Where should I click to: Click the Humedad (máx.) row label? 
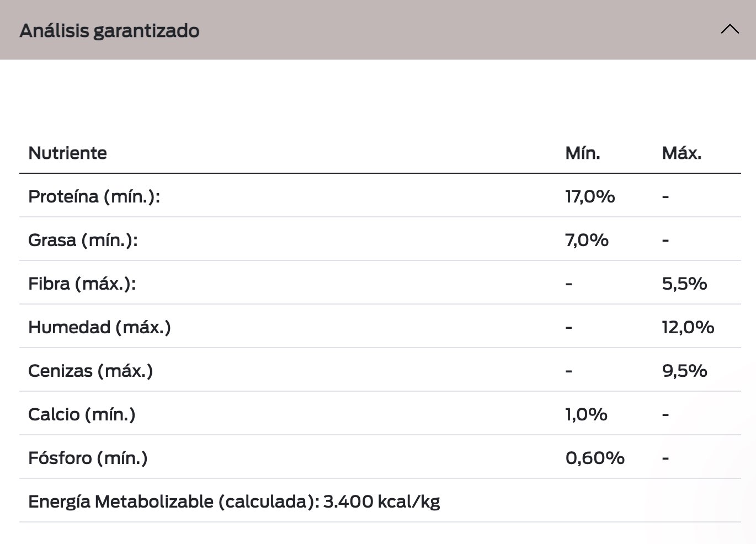tap(99, 327)
